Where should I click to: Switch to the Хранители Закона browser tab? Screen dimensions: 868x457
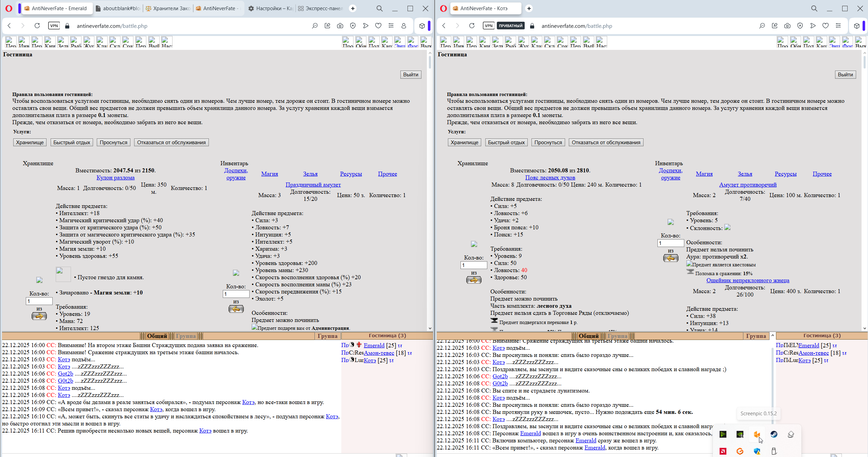(168, 8)
